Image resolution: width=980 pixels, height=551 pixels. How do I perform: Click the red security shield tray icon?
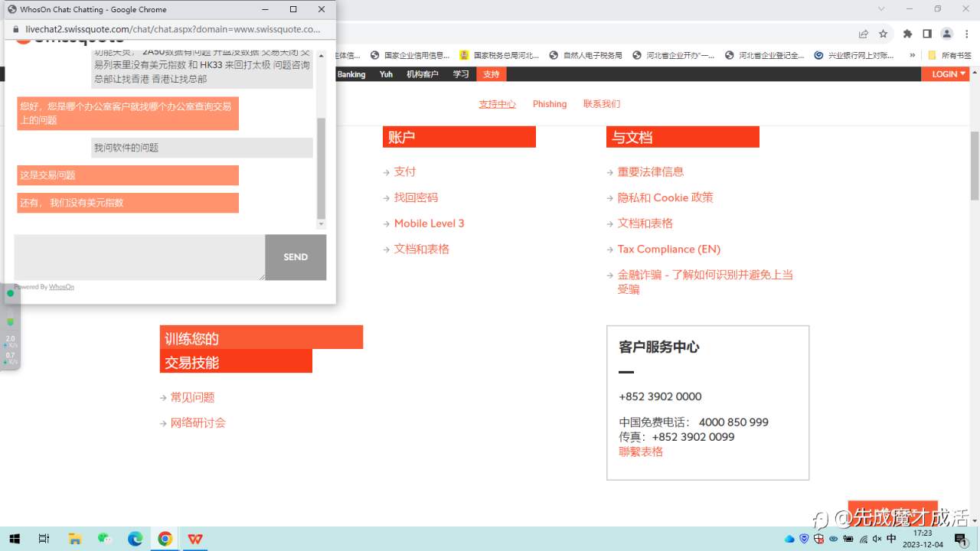pyautogui.click(x=818, y=539)
